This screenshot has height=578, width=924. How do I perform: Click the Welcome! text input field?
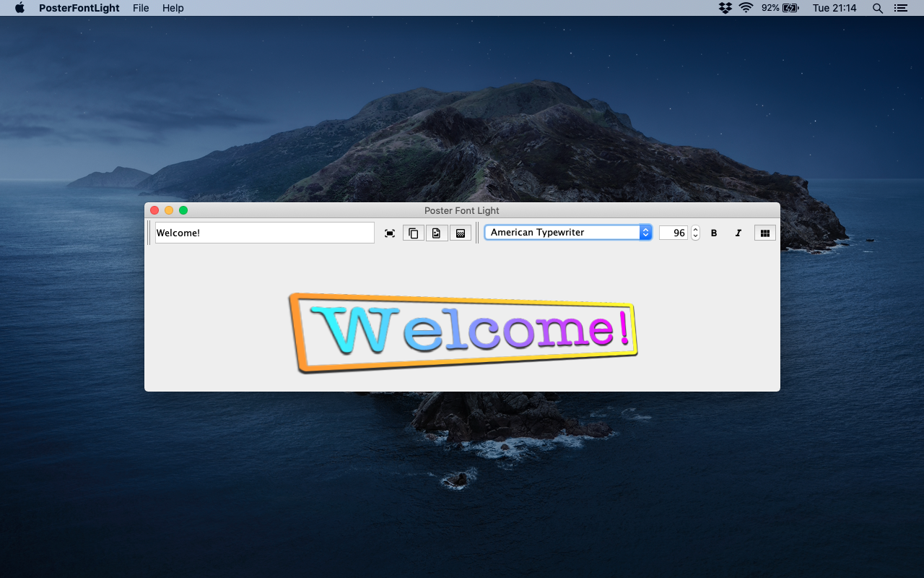click(265, 233)
